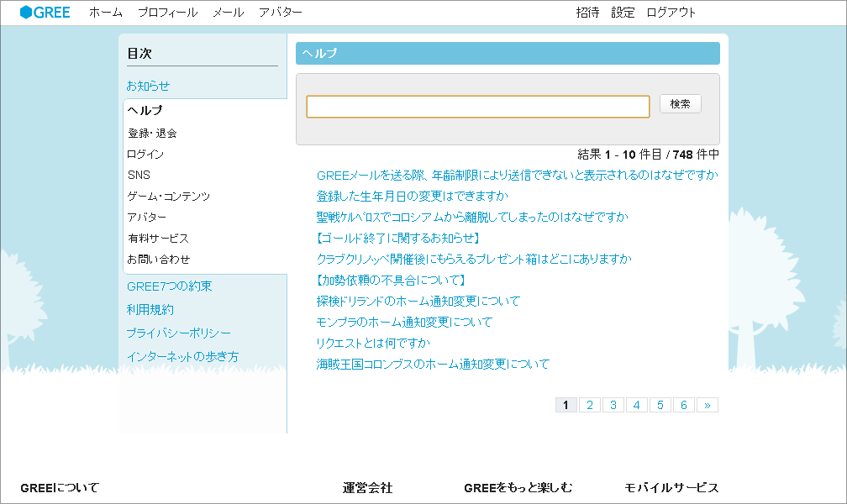Open インターネットの歩き方 sidebar link

pos(182,356)
